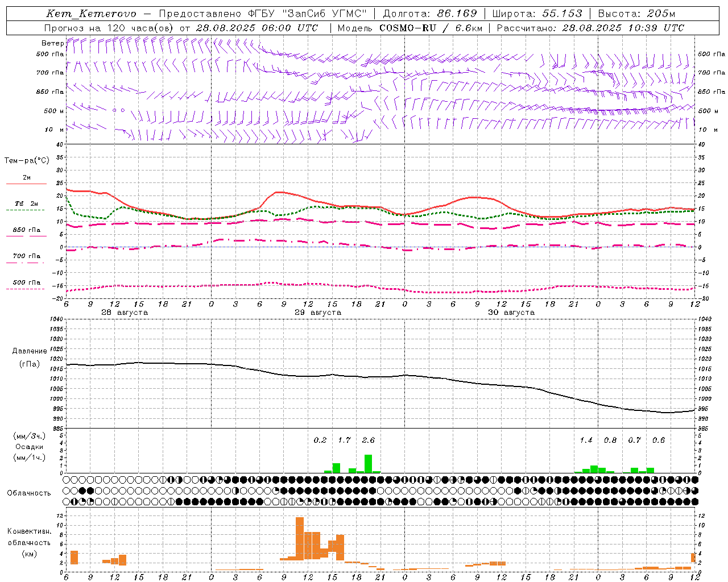This screenshot has height=582, width=728.
Task: Click the 0.8 precipitation value
Action: (610, 440)
